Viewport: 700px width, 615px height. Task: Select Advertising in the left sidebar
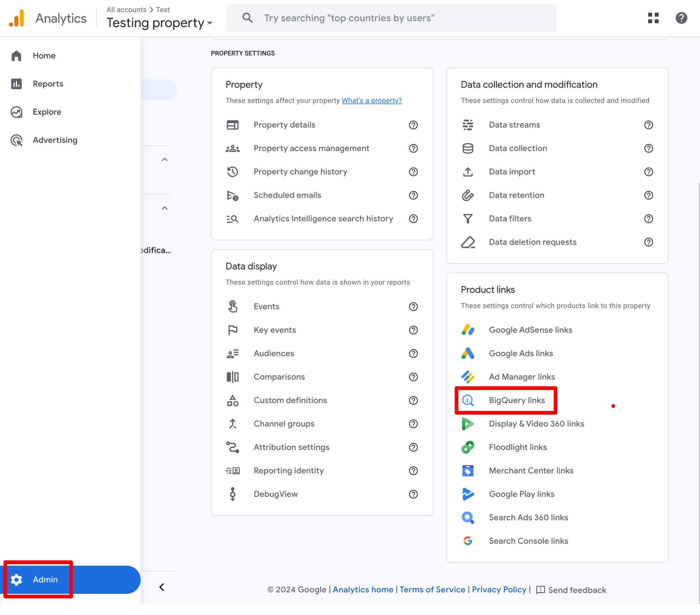pos(55,139)
